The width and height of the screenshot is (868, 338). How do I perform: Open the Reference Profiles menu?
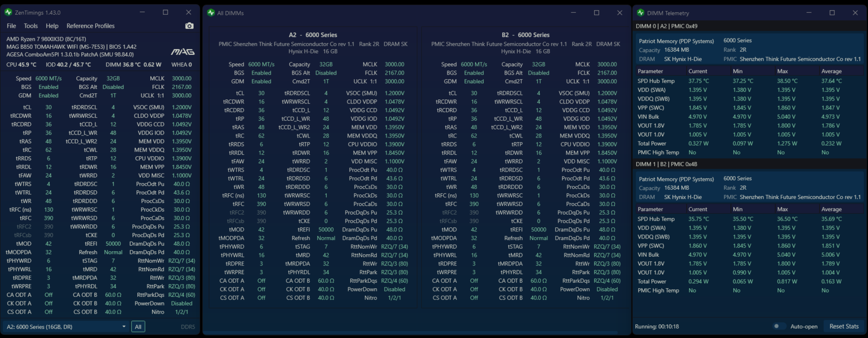click(90, 26)
